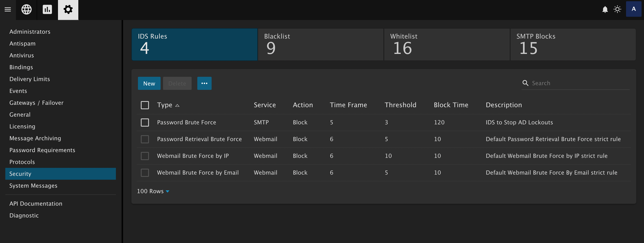Click the Search input field
This screenshot has height=243, width=644.
580,83
